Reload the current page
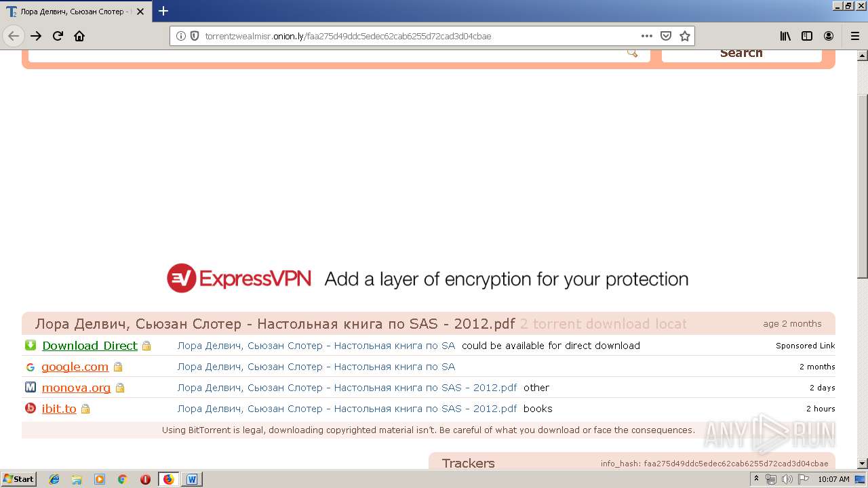The height and width of the screenshot is (488, 868). (x=58, y=36)
